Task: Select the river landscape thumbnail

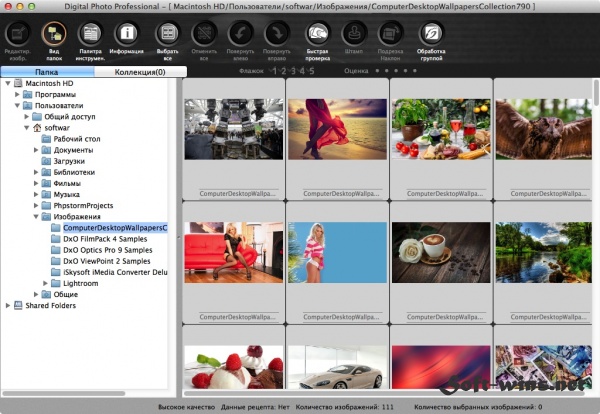Action: [x=544, y=253]
